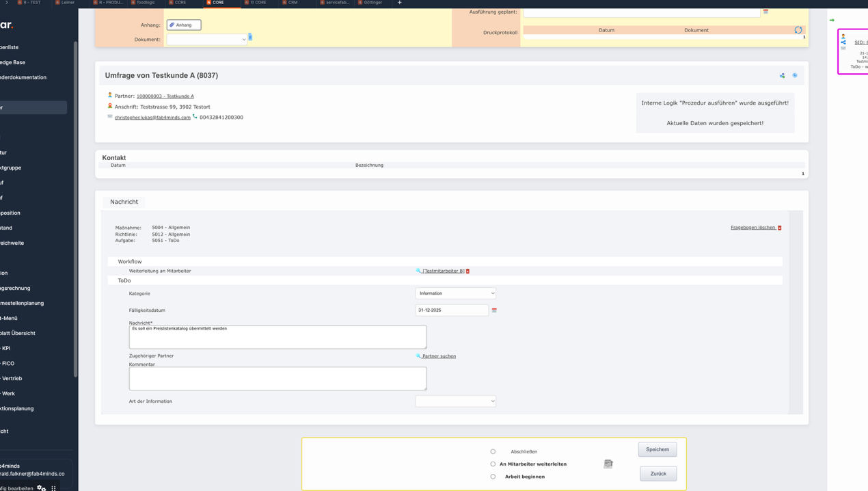Click the forward-message icon beside weiterleiten option

608,464
